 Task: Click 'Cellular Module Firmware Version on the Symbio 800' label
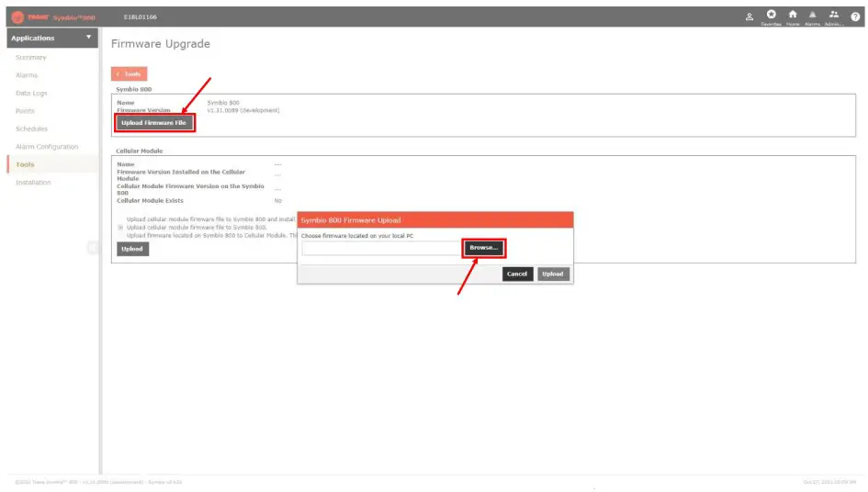click(x=190, y=189)
